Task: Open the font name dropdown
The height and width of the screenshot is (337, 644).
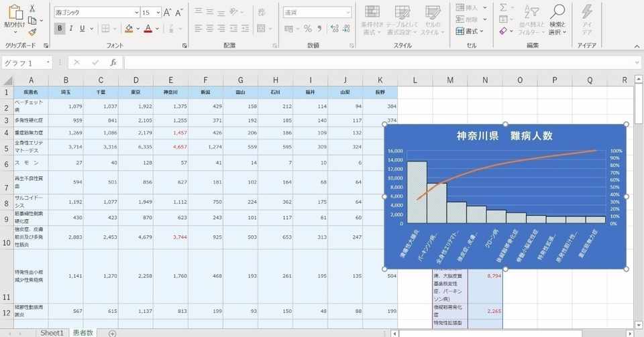Action: pyautogui.click(x=137, y=13)
